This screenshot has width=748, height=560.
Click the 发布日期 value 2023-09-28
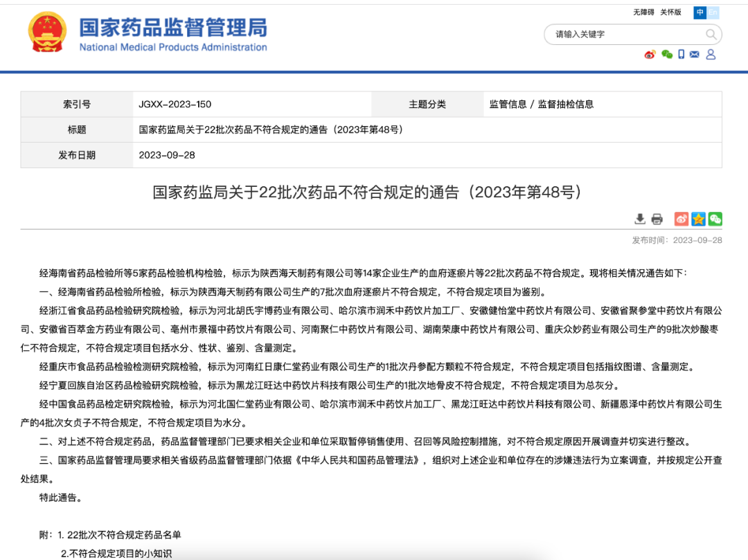point(167,155)
